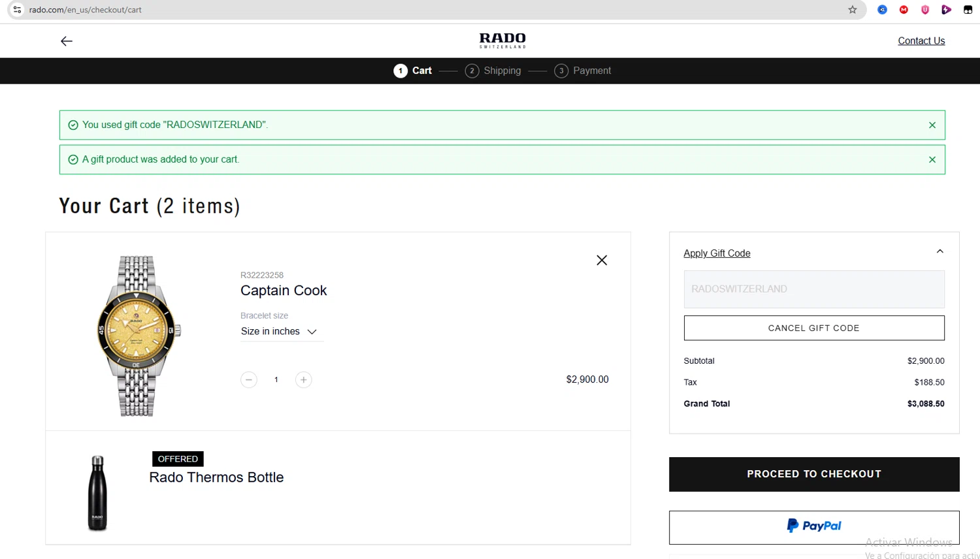Pay with the PayPal button

(814, 526)
